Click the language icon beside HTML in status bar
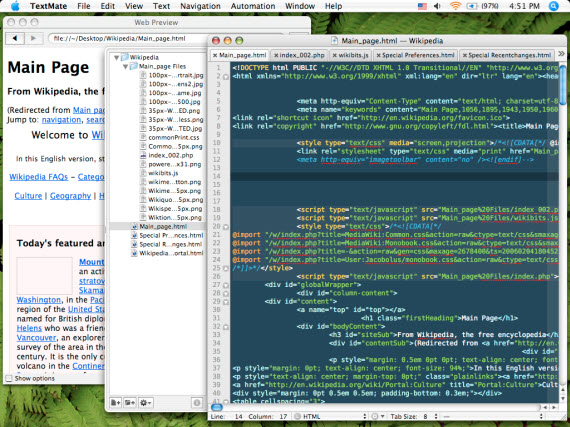Image resolution: width=570 pixels, height=427 pixels. coord(297,416)
